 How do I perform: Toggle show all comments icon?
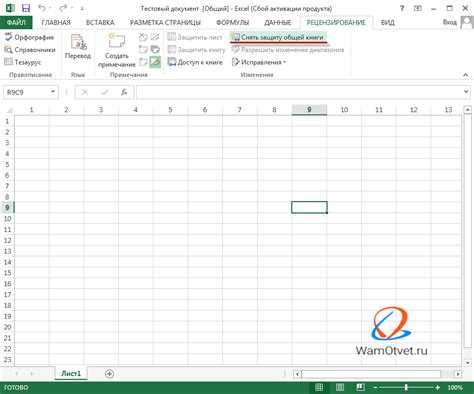[x=155, y=50]
